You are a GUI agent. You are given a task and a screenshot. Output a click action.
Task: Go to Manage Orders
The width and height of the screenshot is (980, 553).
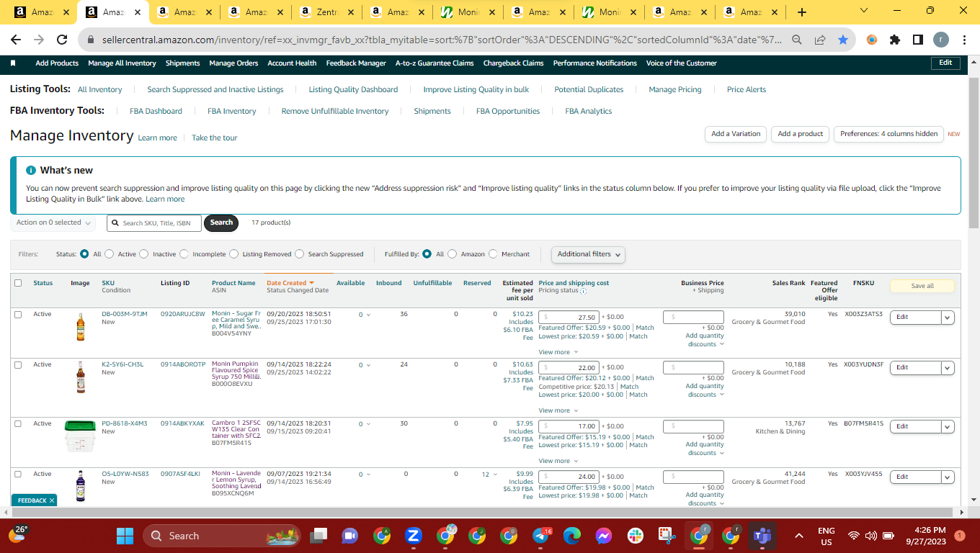pos(233,63)
